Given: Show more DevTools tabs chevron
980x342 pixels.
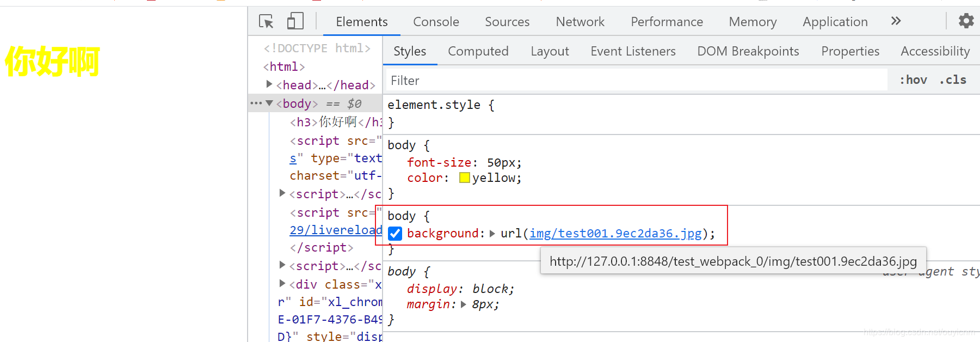Looking at the screenshot, I should point(896,21).
